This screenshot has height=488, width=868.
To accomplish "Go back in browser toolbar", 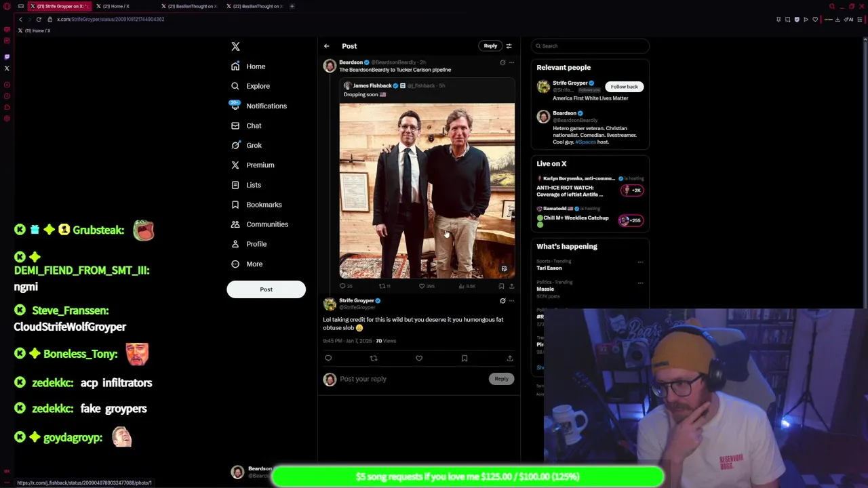I will [20, 19].
